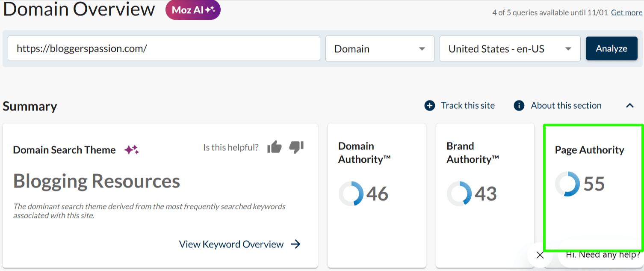Click the arrow icon after View Keyword Overview
This screenshot has width=644, height=271.
click(x=295, y=244)
